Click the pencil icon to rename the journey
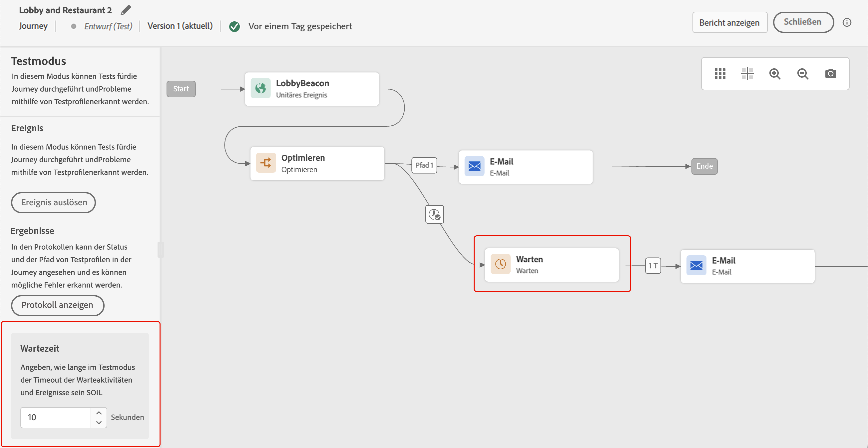 125,10
